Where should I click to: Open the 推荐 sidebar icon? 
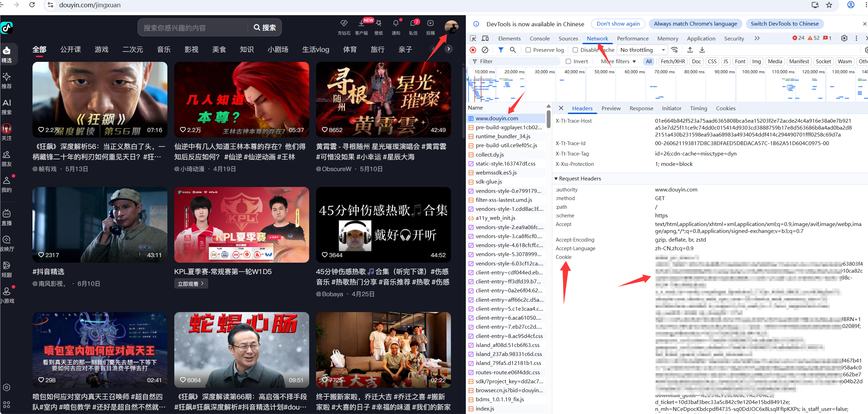[x=7, y=81]
